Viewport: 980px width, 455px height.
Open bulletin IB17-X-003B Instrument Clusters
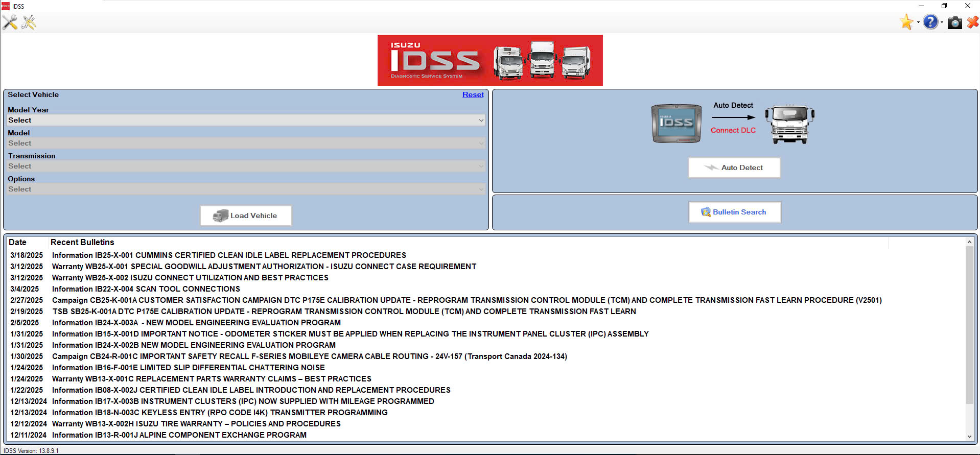tap(243, 401)
